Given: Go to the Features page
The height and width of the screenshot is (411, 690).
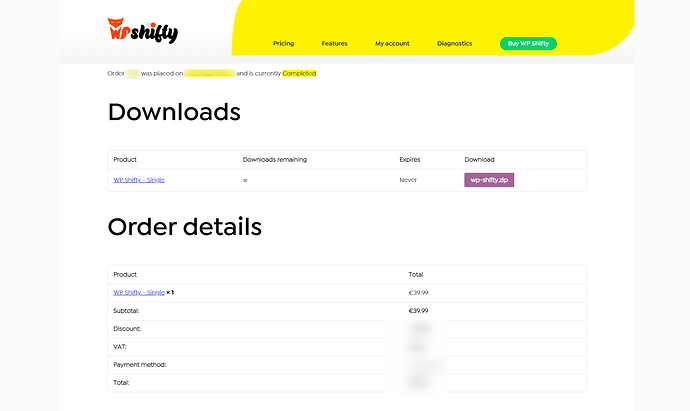Looking at the screenshot, I should (334, 44).
